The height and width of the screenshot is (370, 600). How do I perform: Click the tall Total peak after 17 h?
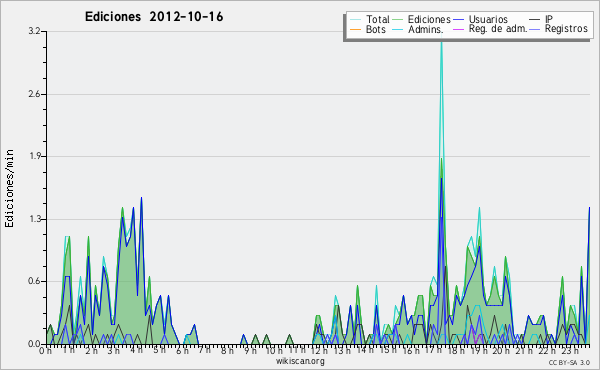tap(441, 43)
